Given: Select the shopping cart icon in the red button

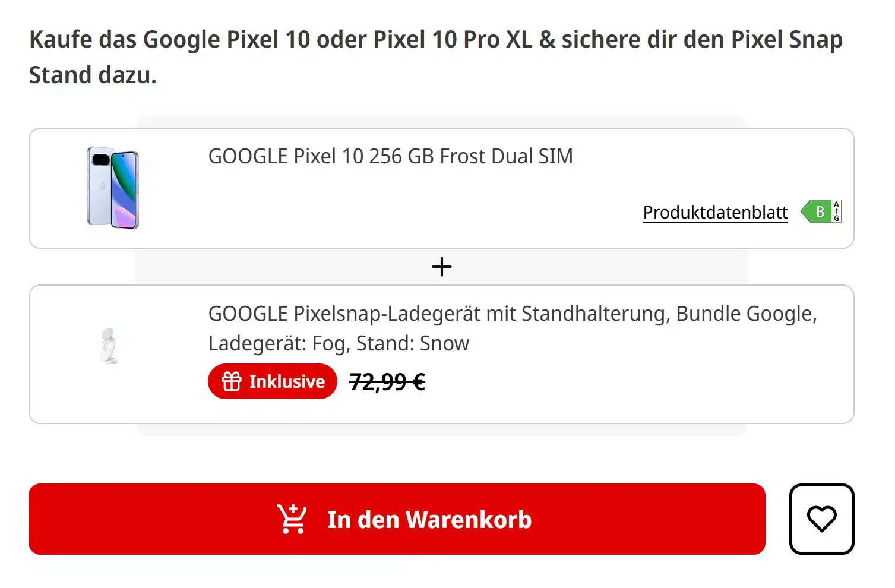Looking at the screenshot, I should pyautogui.click(x=290, y=519).
